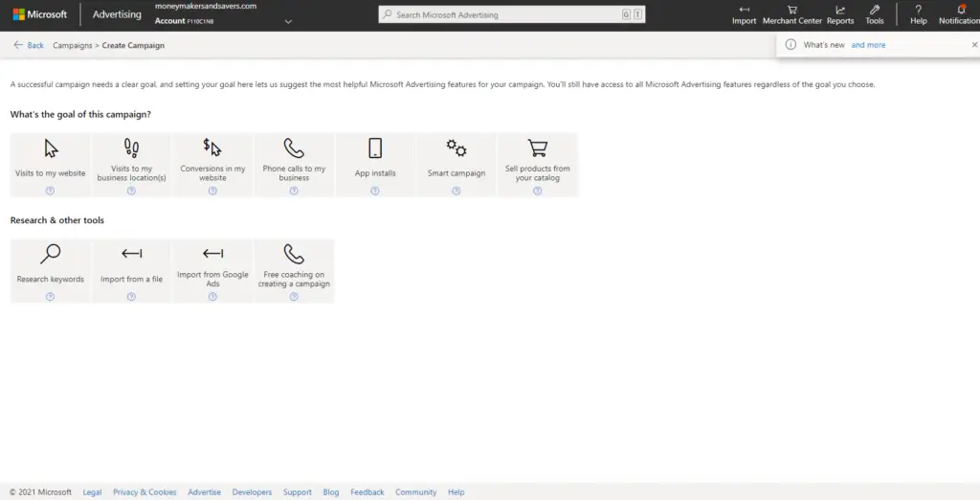
Task: Choose the App installs goal
Action: (375, 165)
